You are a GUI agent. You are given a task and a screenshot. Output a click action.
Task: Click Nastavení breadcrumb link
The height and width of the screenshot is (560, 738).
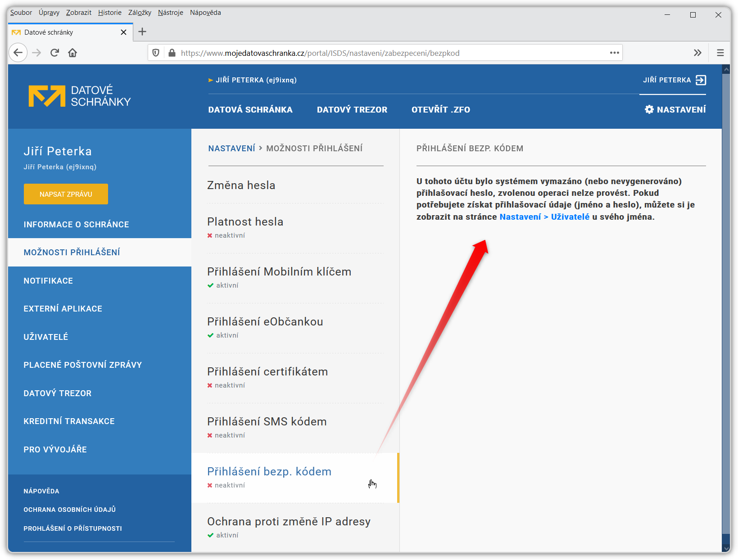click(x=231, y=149)
